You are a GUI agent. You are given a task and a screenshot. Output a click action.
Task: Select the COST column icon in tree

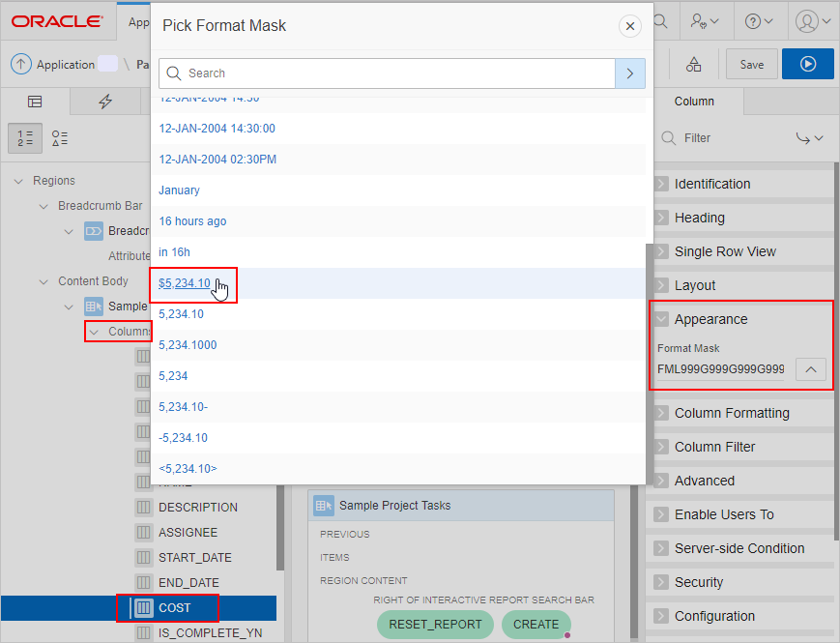coord(141,607)
